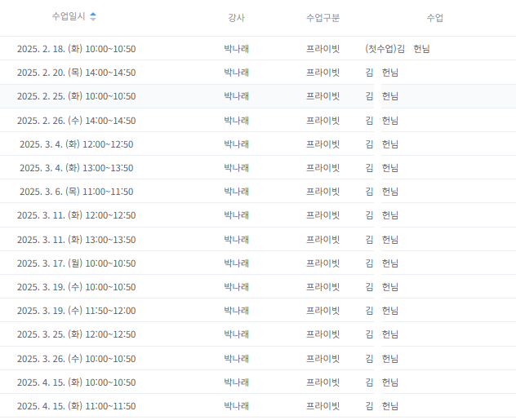Click the 수업 column header
516x420 pixels.
coord(435,18)
